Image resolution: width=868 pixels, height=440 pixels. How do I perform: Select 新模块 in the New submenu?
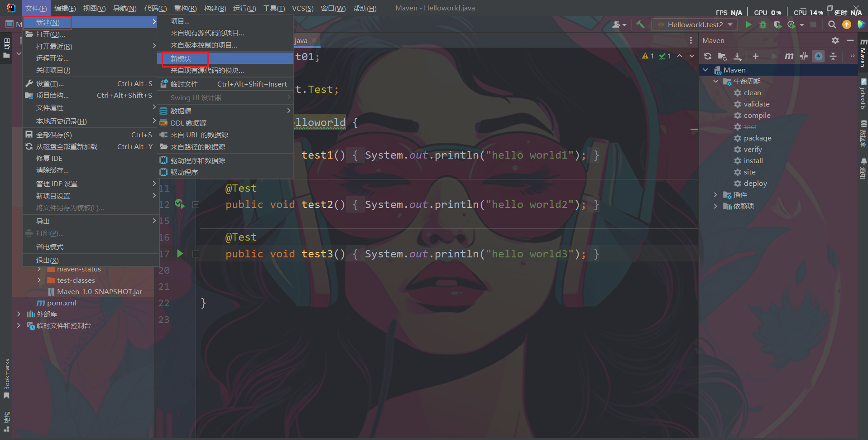click(225, 58)
